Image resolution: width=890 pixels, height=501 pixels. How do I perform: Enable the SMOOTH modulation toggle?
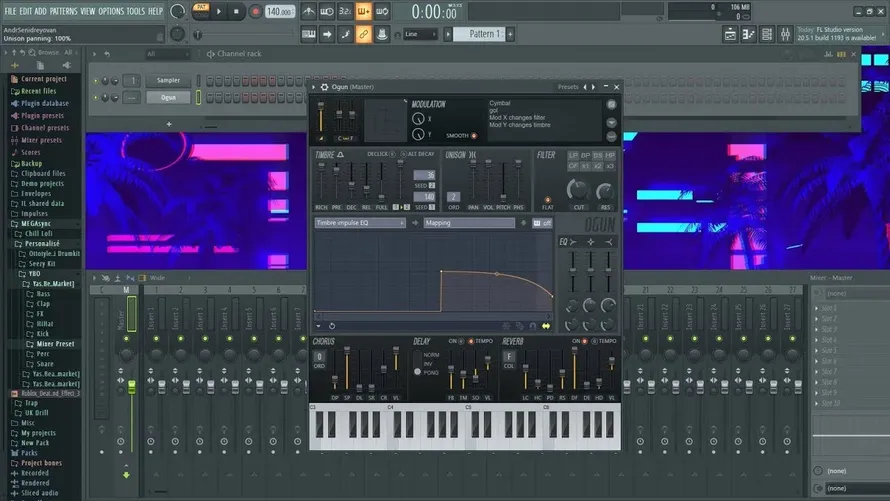(474, 136)
